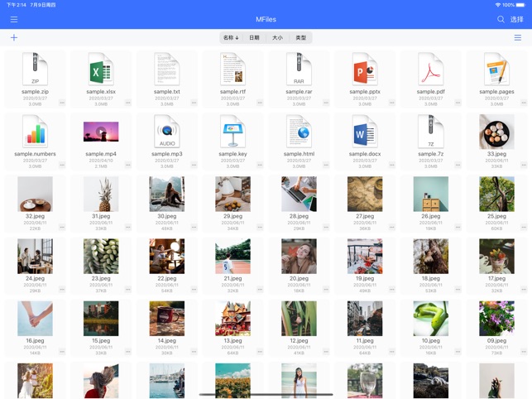The height and width of the screenshot is (399, 532).
Task: Open more options for 32.jpeg
Action: [x=62, y=228]
